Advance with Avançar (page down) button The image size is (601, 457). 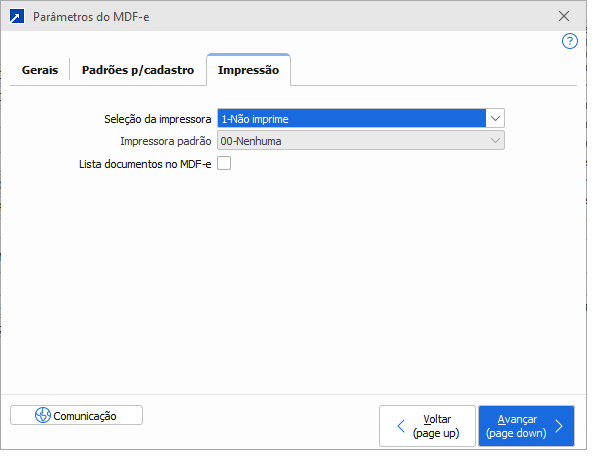coord(526,426)
